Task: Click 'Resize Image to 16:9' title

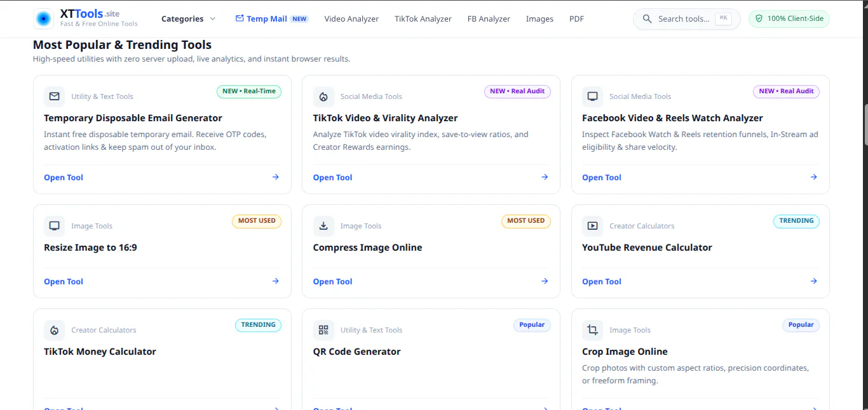Action: tap(90, 248)
